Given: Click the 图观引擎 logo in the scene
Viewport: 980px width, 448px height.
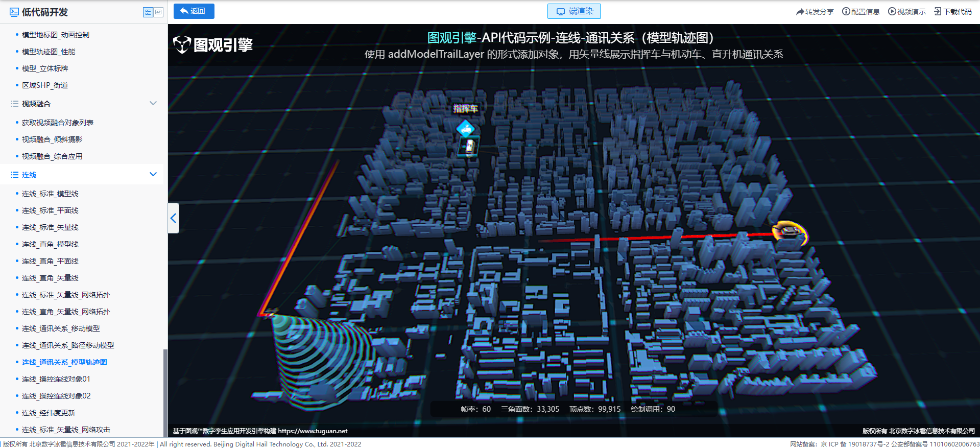Looking at the screenshot, I should tap(213, 45).
